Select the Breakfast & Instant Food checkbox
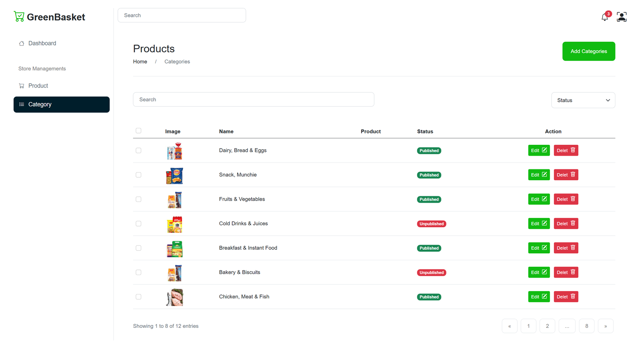644x362 pixels. point(138,248)
